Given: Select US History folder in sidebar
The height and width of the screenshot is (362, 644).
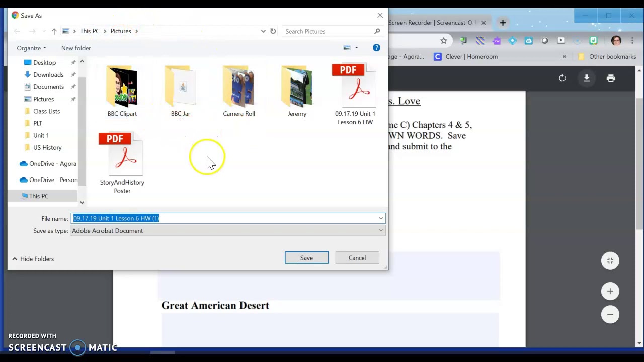Looking at the screenshot, I should click(x=47, y=148).
